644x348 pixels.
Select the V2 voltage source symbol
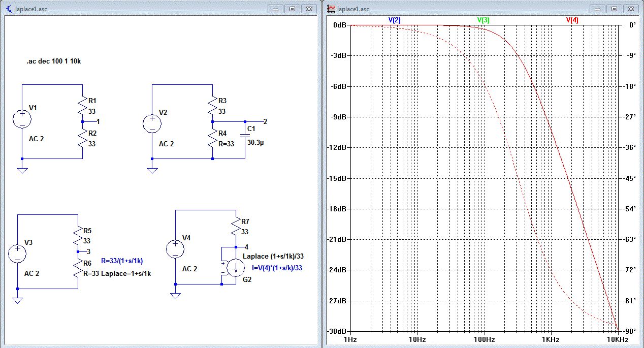tap(152, 123)
